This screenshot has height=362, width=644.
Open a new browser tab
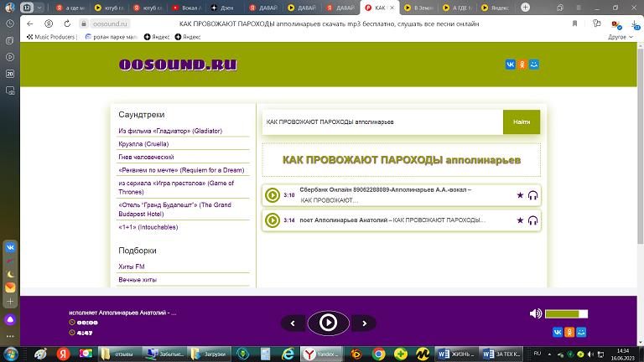coord(525,8)
